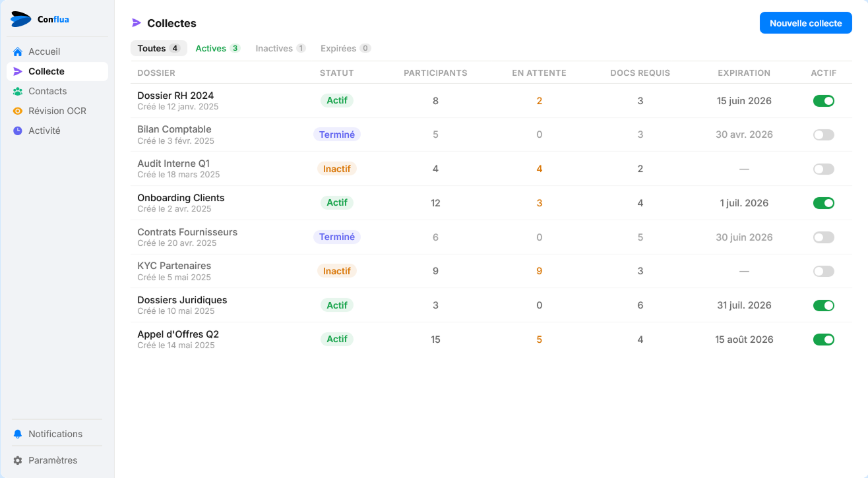Click the Actif badge for Dossiers Juridiques
The width and height of the screenshot is (868, 478).
[x=337, y=305]
